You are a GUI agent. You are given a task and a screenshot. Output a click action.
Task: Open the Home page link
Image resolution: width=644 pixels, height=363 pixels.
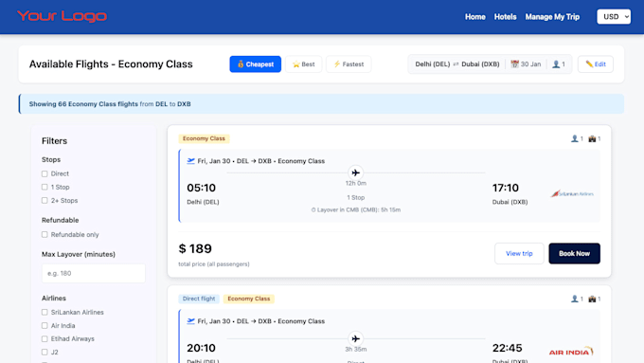[x=475, y=17]
